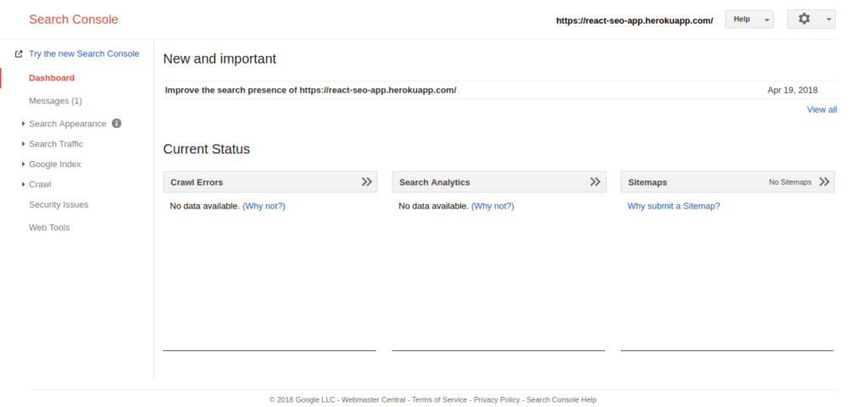The width and height of the screenshot is (868, 407).
Task: Expand the Google Index menu triangle
Action: click(x=23, y=164)
